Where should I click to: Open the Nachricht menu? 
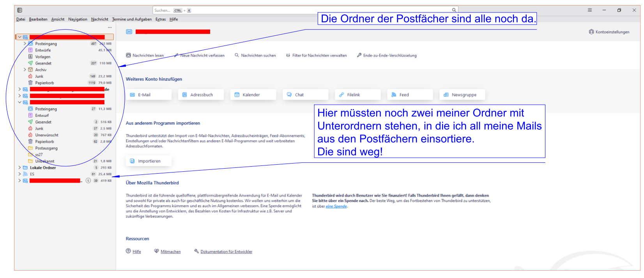tap(99, 19)
